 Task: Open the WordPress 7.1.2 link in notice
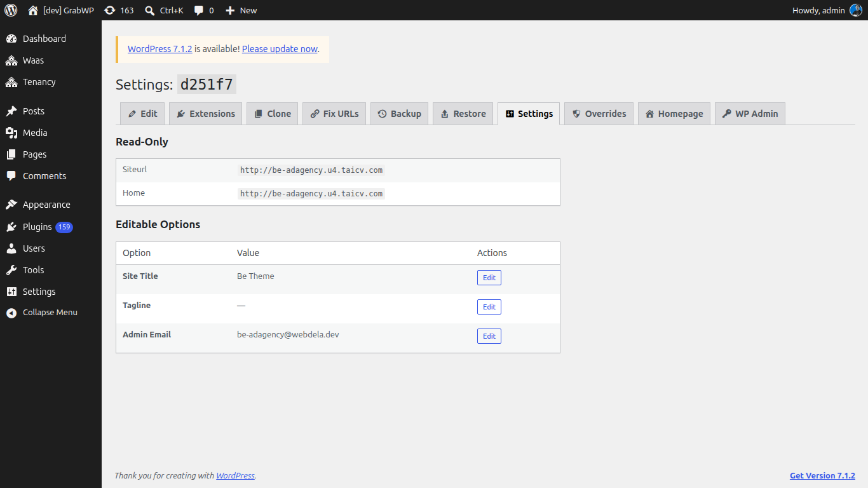(x=160, y=49)
